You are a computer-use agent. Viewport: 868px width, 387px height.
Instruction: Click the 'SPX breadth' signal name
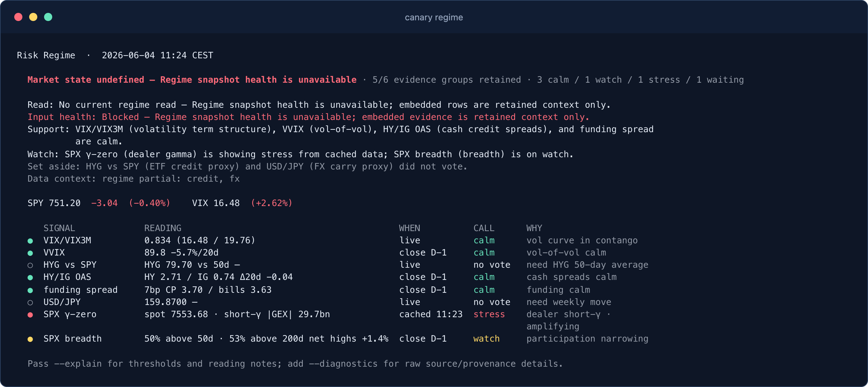coord(73,339)
